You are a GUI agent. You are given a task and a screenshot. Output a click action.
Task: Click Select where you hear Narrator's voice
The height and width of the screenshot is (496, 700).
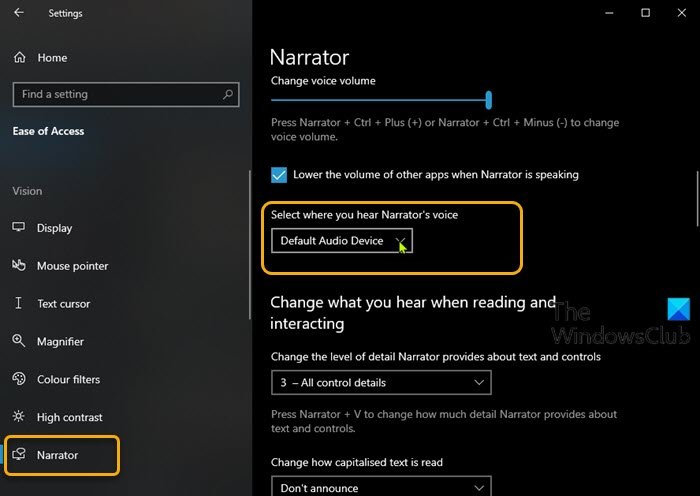pyautogui.click(x=364, y=215)
